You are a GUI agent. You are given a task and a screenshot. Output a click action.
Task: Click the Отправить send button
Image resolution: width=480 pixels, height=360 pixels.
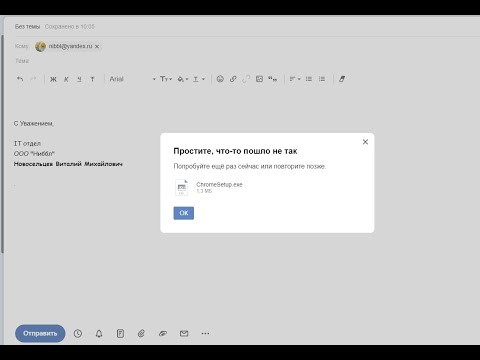40,333
